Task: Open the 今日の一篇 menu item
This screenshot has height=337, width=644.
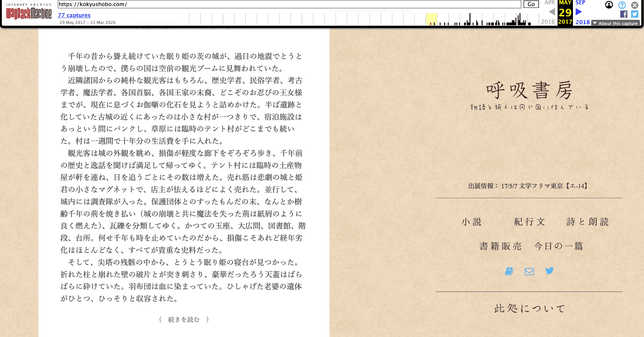Action: click(x=558, y=246)
